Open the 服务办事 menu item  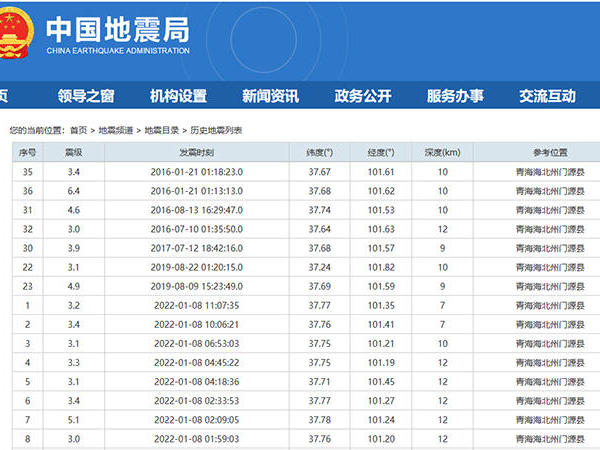click(x=455, y=96)
